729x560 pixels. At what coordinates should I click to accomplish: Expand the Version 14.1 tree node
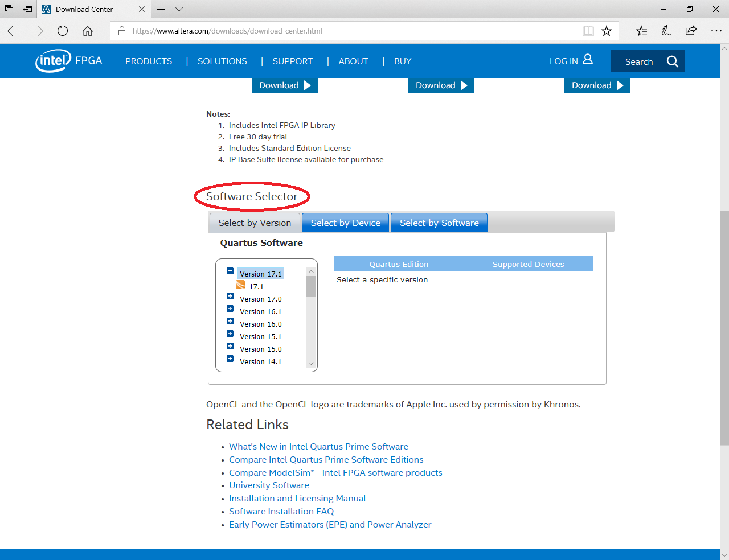click(x=230, y=359)
